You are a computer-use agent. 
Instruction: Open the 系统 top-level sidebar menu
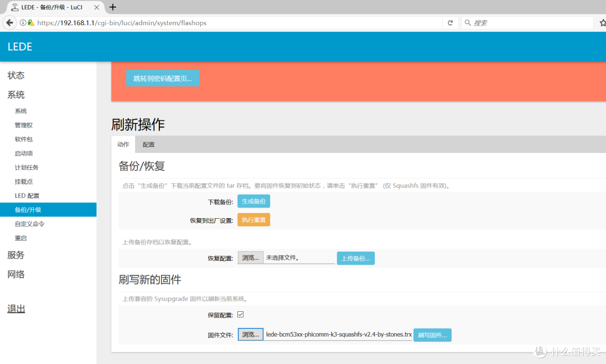pyautogui.click(x=16, y=95)
